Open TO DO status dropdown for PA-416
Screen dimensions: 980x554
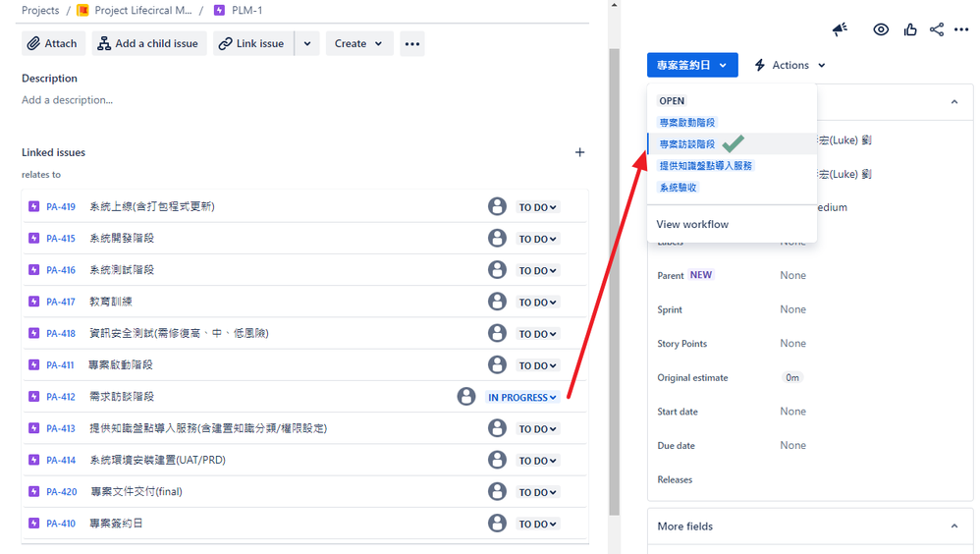(x=537, y=271)
